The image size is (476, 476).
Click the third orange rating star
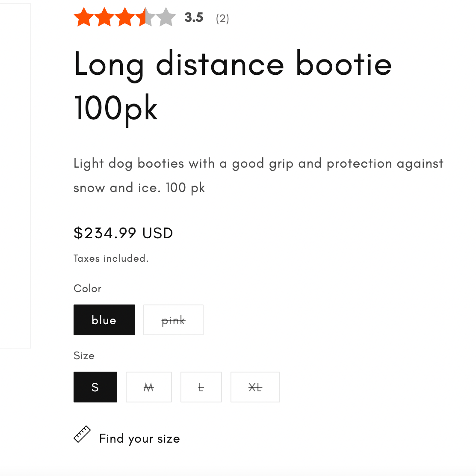pos(124,18)
